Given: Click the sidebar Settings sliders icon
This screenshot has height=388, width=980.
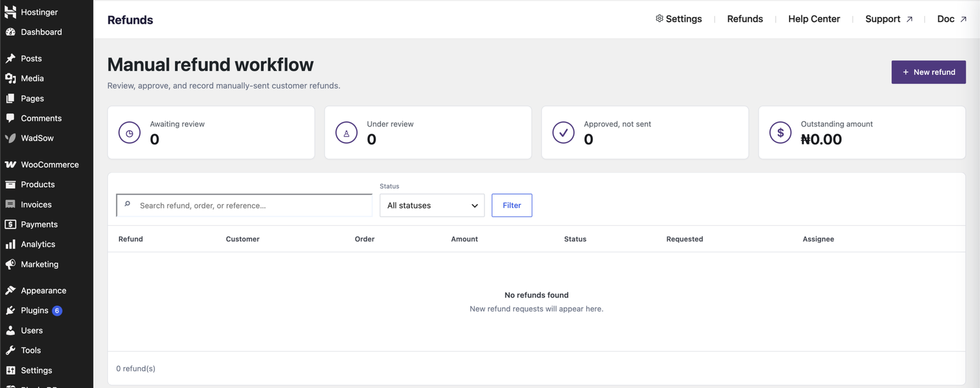Looking at the screenshot, I should [10, 370].
